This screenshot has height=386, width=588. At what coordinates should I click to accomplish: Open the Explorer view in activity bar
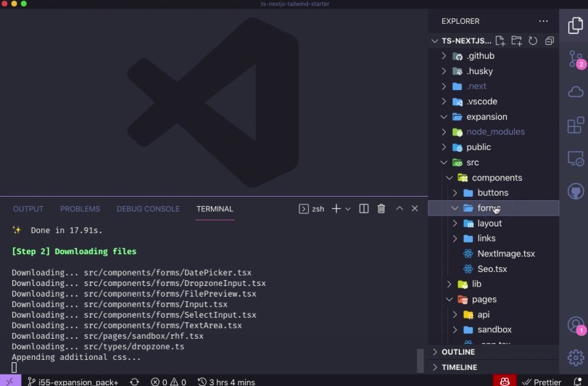tap(575, 25)
